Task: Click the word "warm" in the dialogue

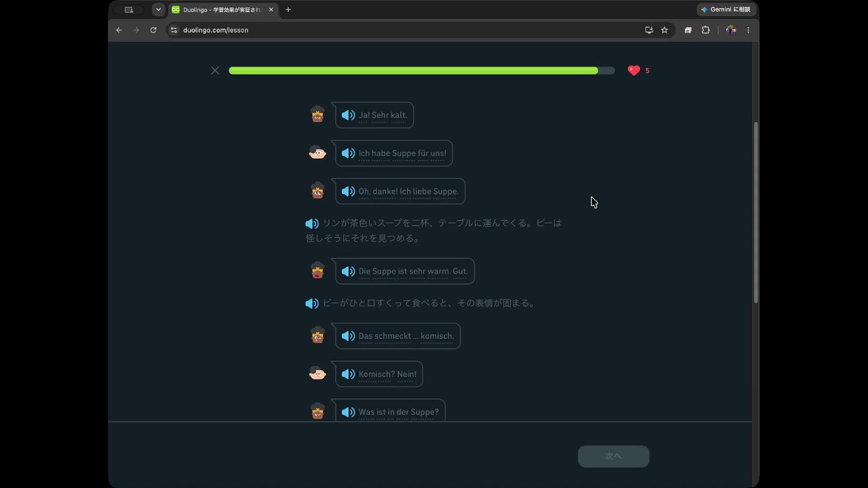Action: pos(439,271)
